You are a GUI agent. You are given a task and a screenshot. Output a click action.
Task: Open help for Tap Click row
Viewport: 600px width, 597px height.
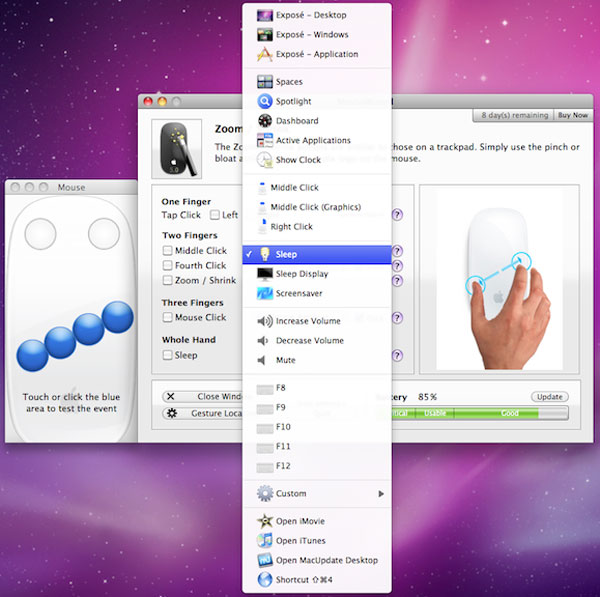(397, 215)
